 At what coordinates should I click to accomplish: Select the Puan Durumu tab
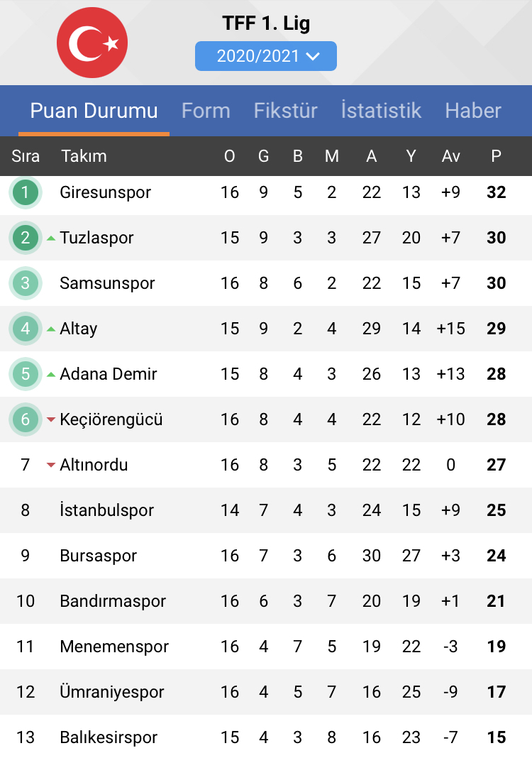click(94, 111)
